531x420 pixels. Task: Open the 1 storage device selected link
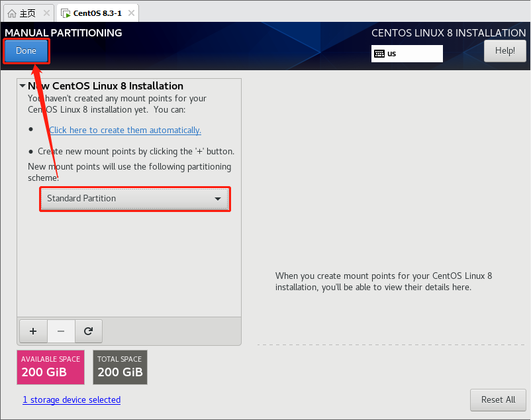pyautogui.click(x=72, y=399)
